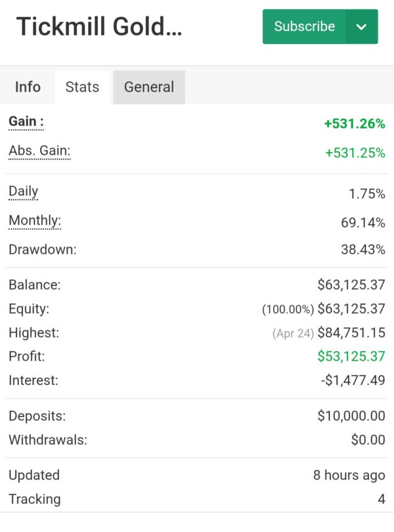Click the Highest value $84,751.15

pos(351,333)
